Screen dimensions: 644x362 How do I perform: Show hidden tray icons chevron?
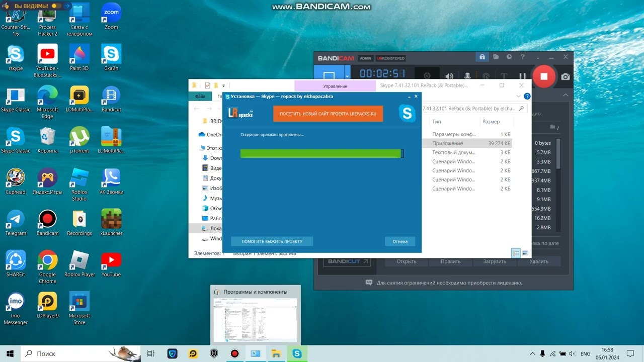click(x=533, y=353)
